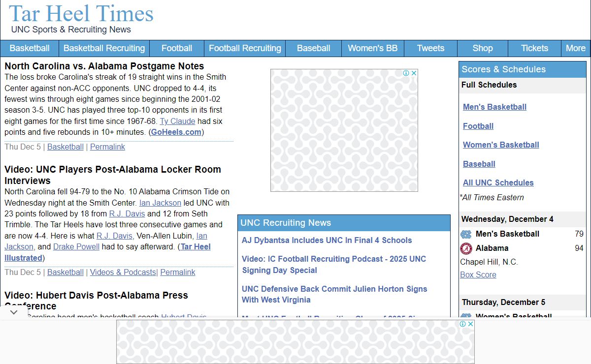Open the Women's Basketball full schedule link
The height and width of the screenshot is (364, 591).
pyautogui.click(x=501, y=145)
